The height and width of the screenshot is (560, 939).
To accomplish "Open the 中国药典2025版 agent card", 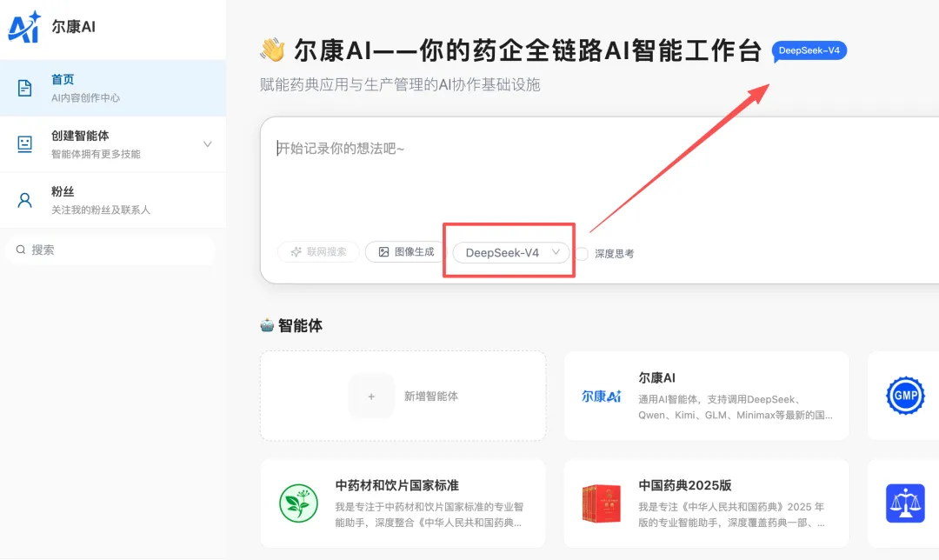I will (707, 503).
